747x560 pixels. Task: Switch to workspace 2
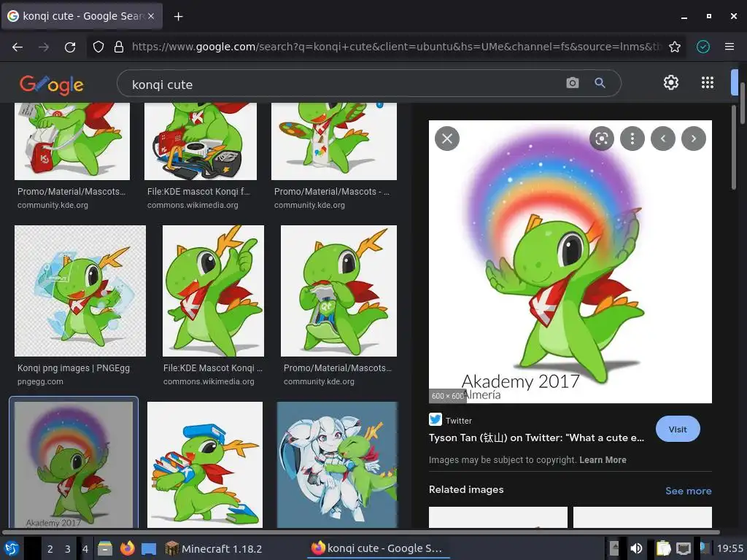50,548
